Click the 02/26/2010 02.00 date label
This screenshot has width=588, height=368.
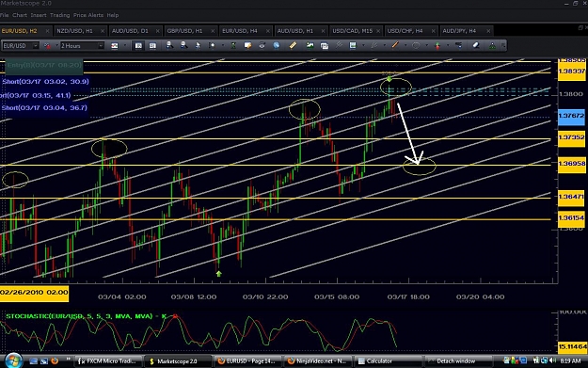pyautogui.click(x=34, y=293)
